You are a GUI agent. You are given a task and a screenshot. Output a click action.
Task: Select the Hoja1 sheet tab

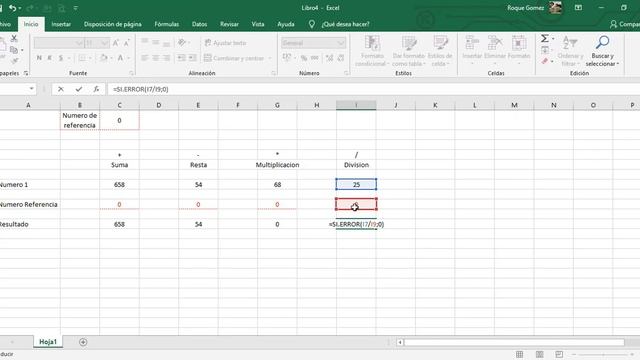coord(48,342)
